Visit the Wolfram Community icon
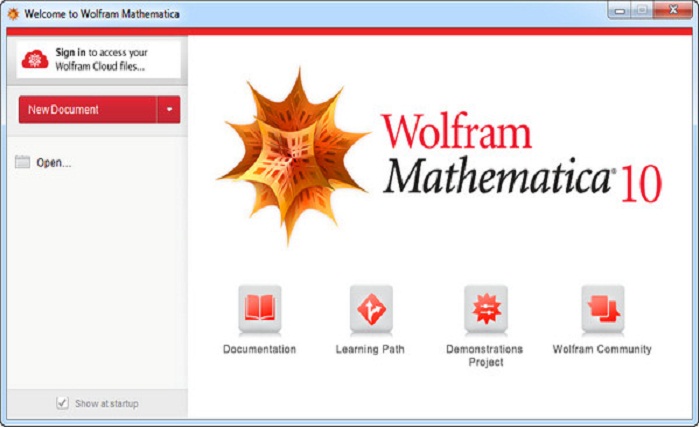 pos(603,309)
